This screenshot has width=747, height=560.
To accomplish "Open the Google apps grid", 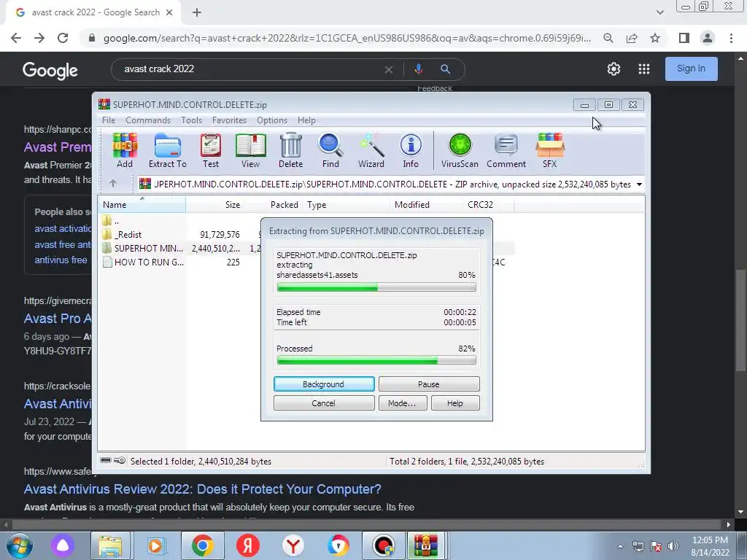I will [x=644, y=69].
